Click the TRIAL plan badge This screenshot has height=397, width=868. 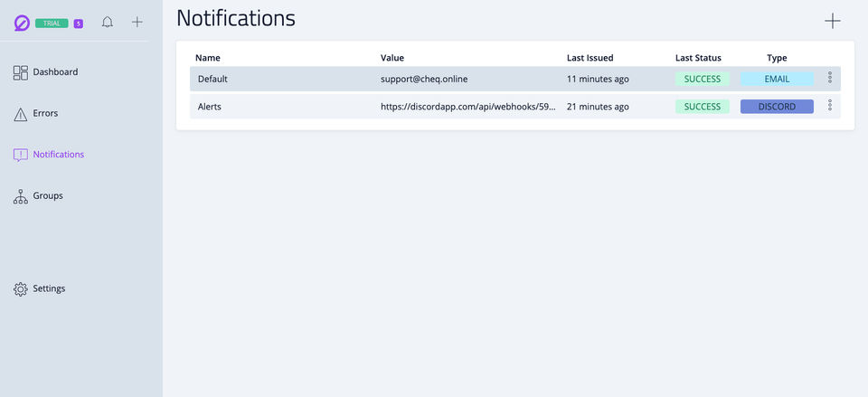52,24
